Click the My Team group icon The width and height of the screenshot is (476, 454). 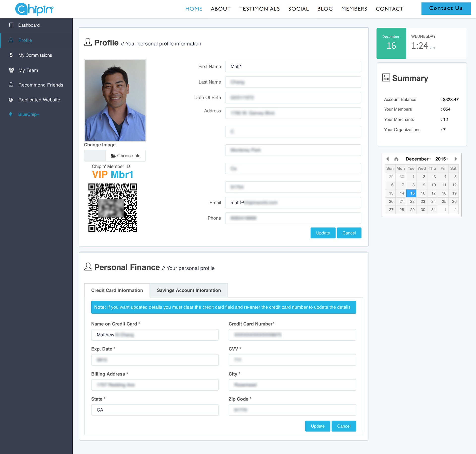[x=11, y=70]
